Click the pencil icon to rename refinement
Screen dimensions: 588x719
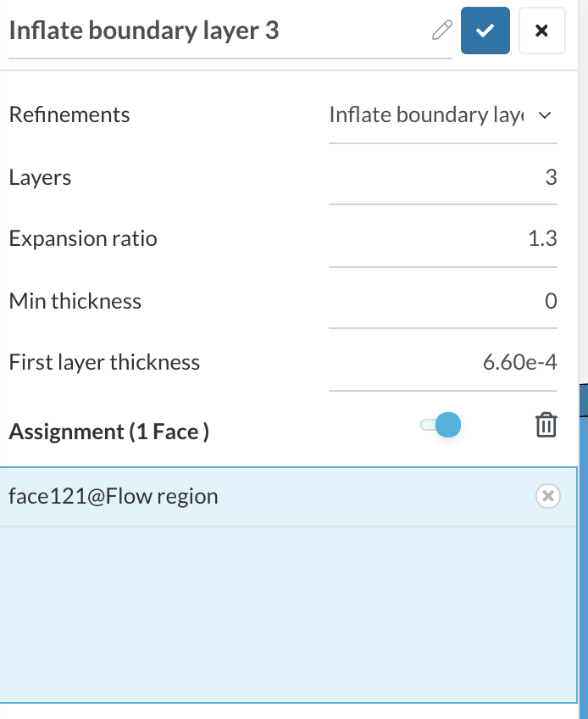pyautogui.click(x=441, y=31)
